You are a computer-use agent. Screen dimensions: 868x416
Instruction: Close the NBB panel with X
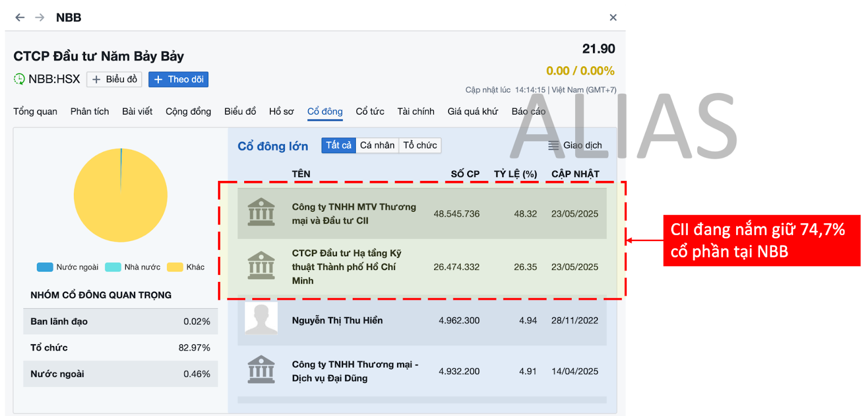click(613, 17)
